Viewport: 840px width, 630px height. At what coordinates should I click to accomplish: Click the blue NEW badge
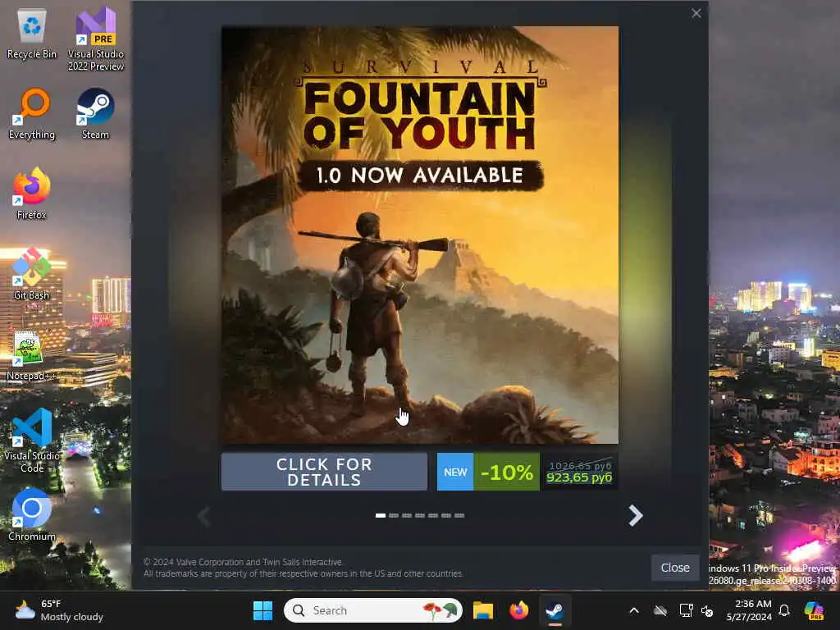point(455,472)
